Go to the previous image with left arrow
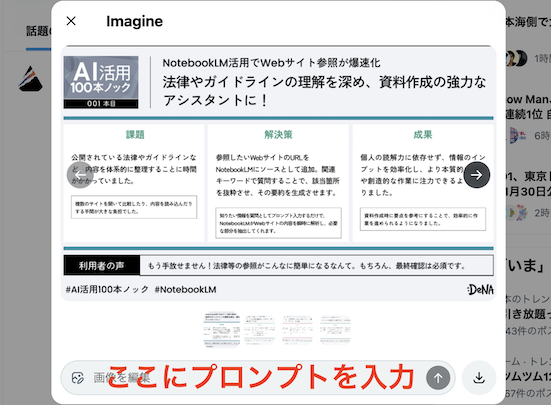 pos(80,175)
